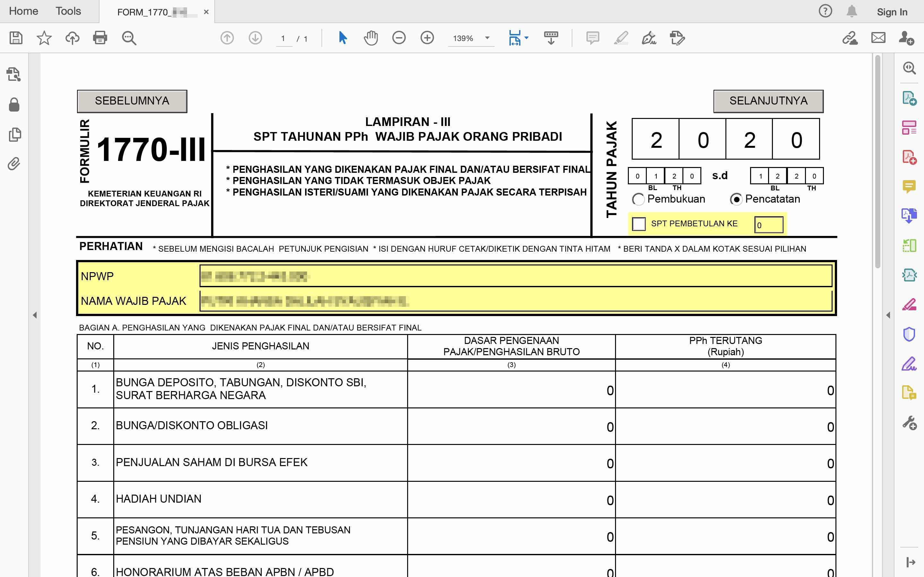924x577 pixels.
Task: Click the Zoom out minus icon
Action: pos(398,38)
